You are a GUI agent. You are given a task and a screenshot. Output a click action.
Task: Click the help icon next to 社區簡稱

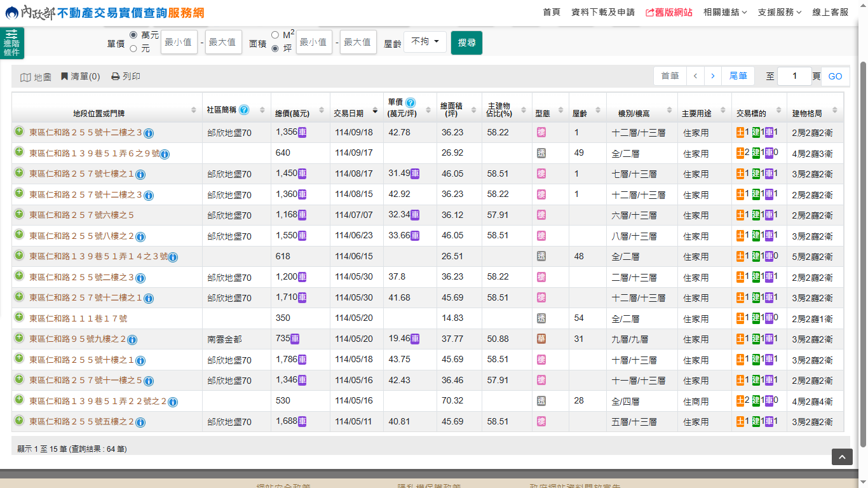(x=244, y=109)
